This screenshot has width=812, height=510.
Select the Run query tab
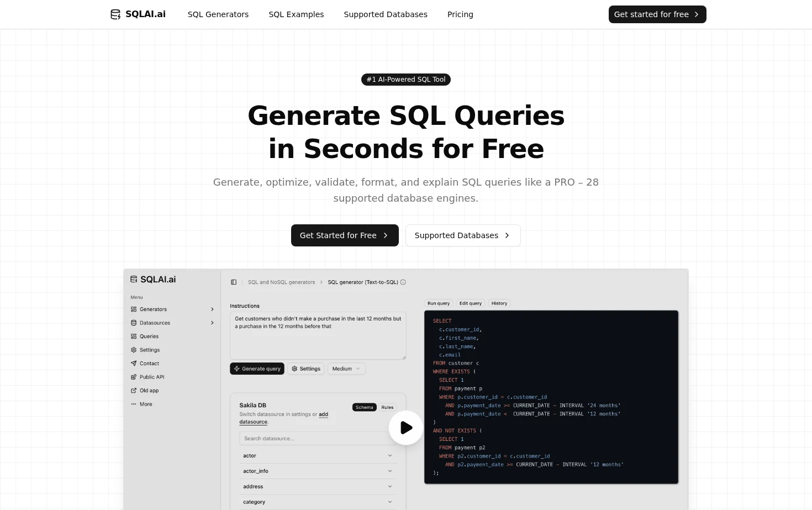[439, 303]
